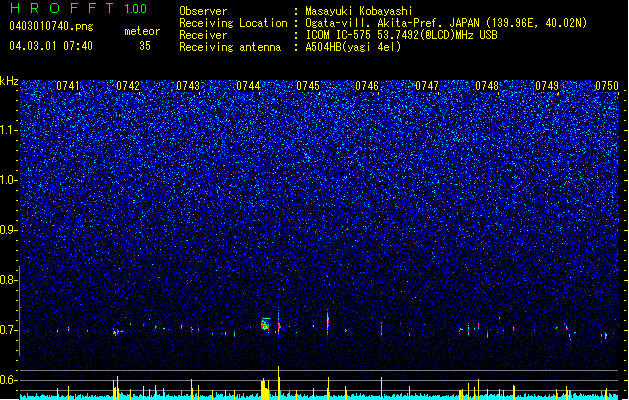629x400 pixels.
Task: Click the tallest yellow intensity spike after 0744
Action: click(x=278, y=382)
